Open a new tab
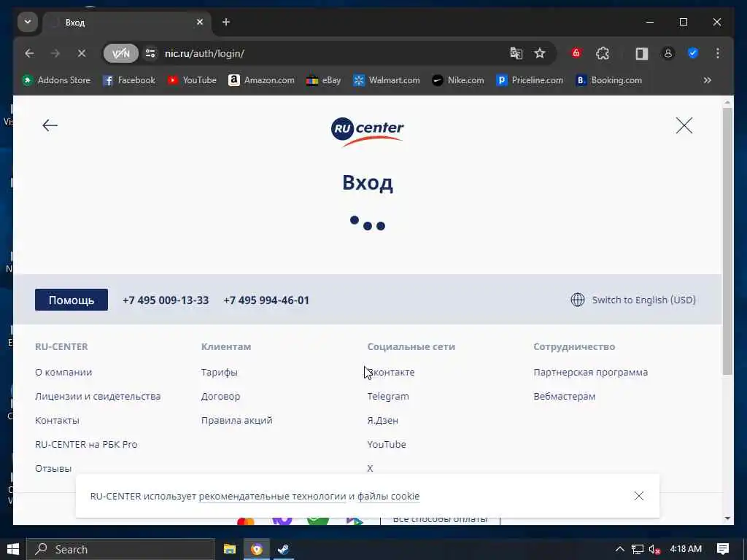This screenshot has width=747, height=560. click(226, 22)
